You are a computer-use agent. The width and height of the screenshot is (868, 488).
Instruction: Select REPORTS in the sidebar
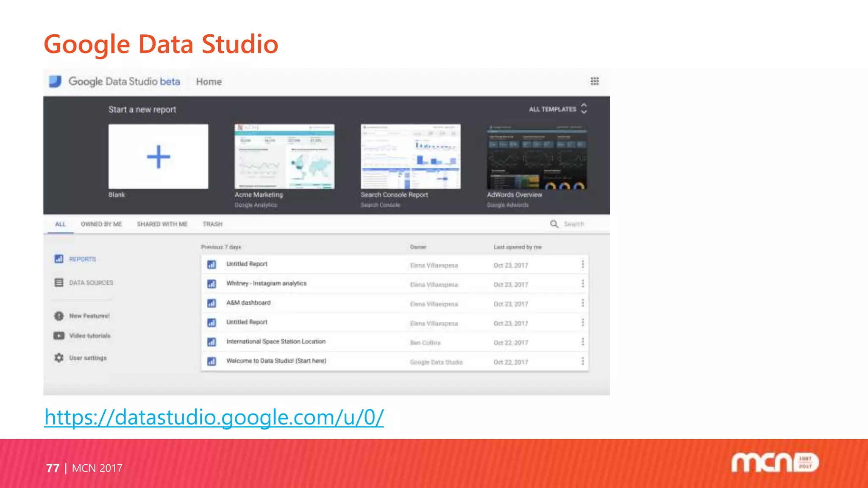(83, 259)
